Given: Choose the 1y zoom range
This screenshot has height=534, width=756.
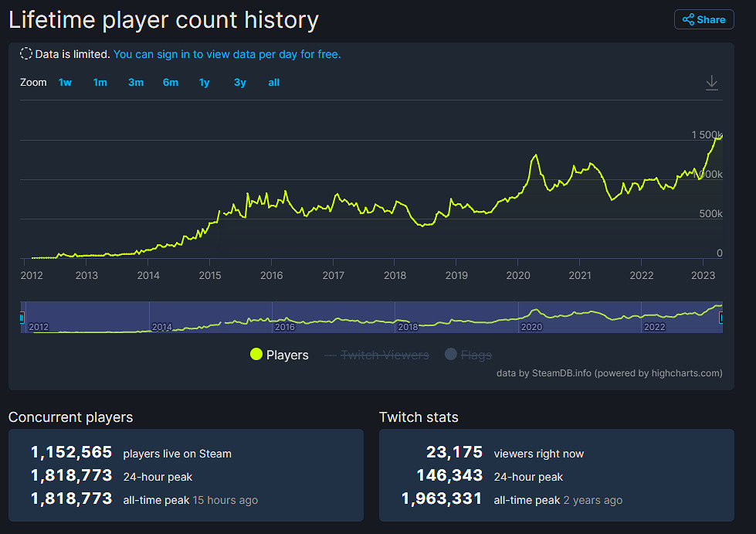Looking at the screenshot, I should (x=205, y=83).
